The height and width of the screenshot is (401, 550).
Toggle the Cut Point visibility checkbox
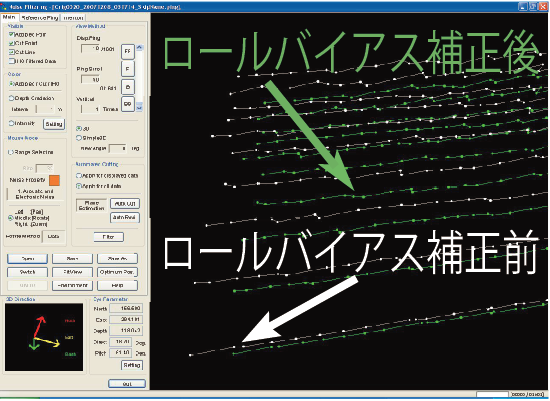coord(11,43)
